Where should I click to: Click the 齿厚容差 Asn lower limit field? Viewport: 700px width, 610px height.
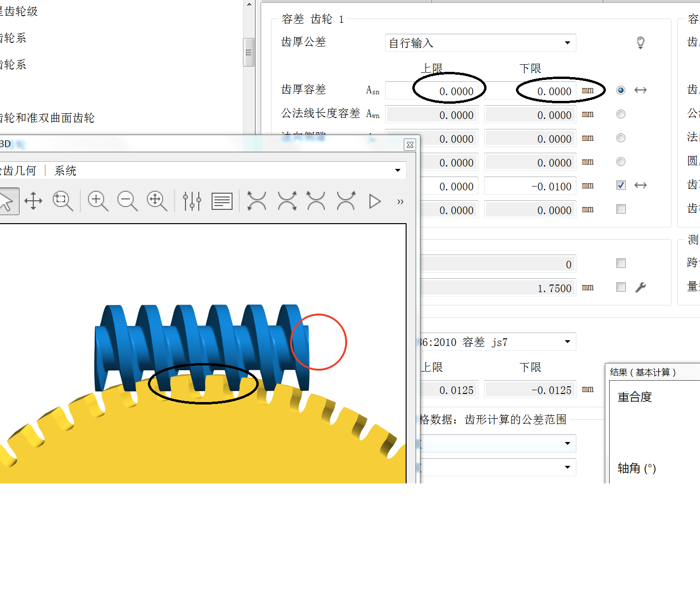point(530,90)
